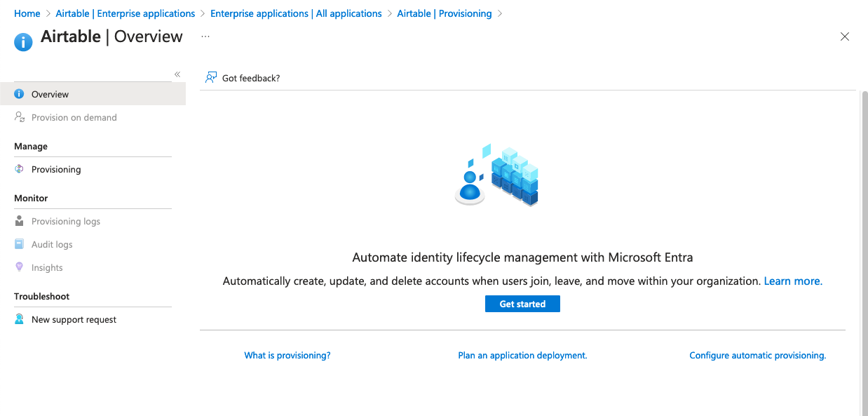Click the Overview info icon in sidebar
Image resolution: width=868 pixels, height=416 pixels.
coord(20,94)
